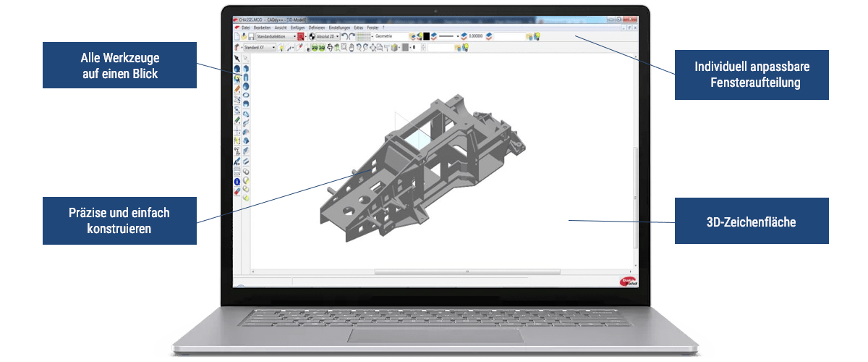Select the black arrow selection tool
The width and height of the screenshot is (868, 362).
pyautogui.click(x=237, y=59)
